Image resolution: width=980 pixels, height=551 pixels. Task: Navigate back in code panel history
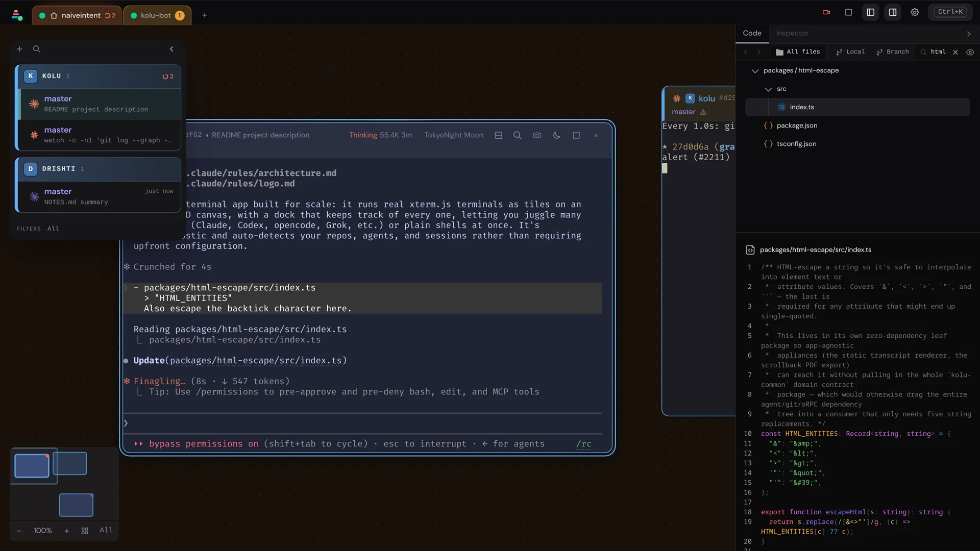(x=746, y=52)
